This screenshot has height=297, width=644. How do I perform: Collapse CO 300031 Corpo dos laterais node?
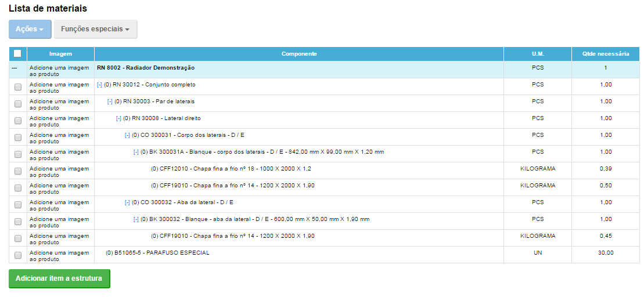coord(127,135)
